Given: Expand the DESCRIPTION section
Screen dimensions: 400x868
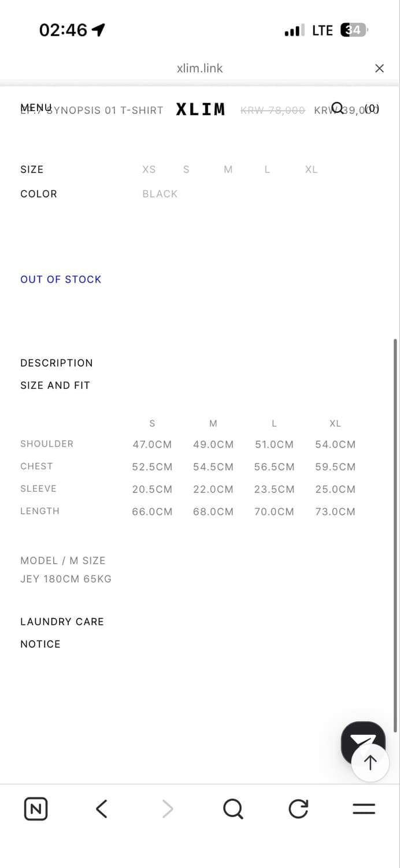Looking at the screenshot, I should pyautogui.click(x=57, y=363).
